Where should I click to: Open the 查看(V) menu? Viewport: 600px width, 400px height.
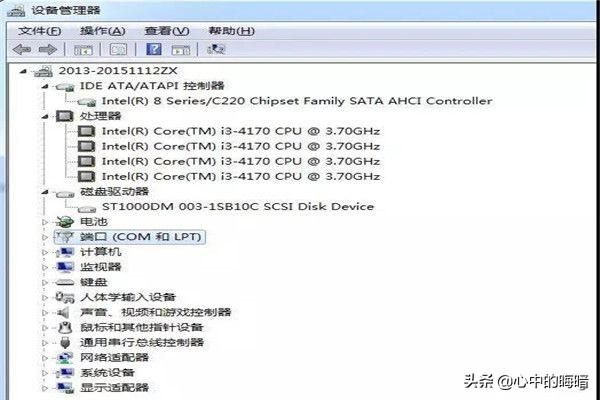coord(166,31)
